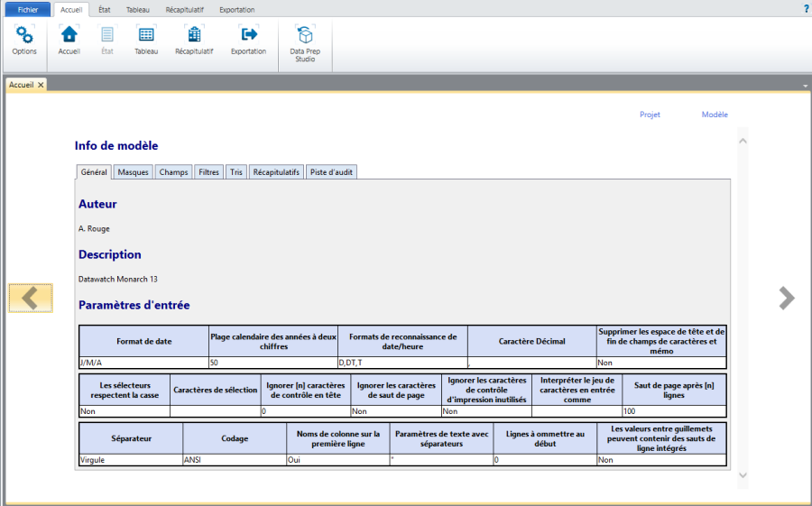Open the Récapitulatif ribbon icon
812x506 pixels.
[x=194, y=36]
